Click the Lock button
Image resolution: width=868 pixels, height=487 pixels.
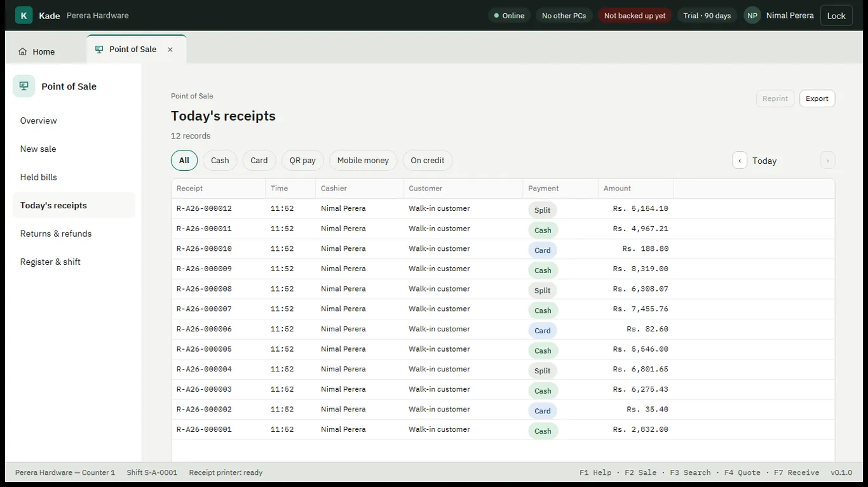pos(836,15)
